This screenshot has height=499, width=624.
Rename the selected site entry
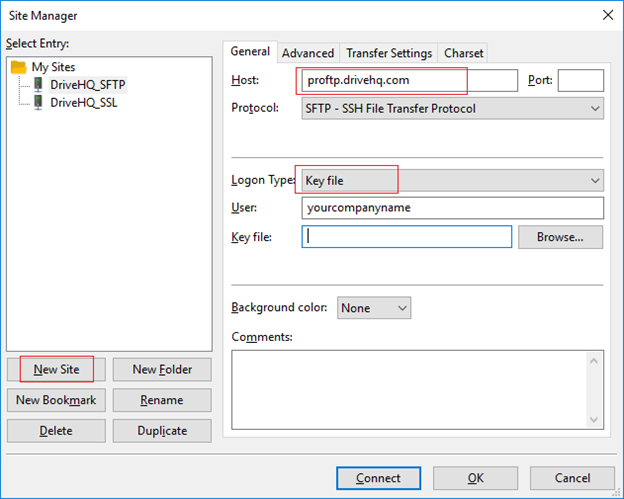point(161,400)
